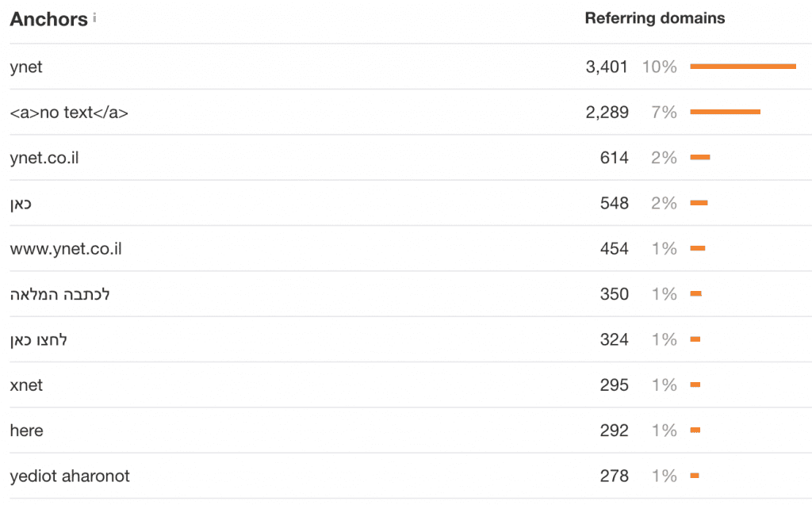Viewport: 812px width, 505px height.
Task: Click the Anchors column heading
Action: click(x=48, y=20)
